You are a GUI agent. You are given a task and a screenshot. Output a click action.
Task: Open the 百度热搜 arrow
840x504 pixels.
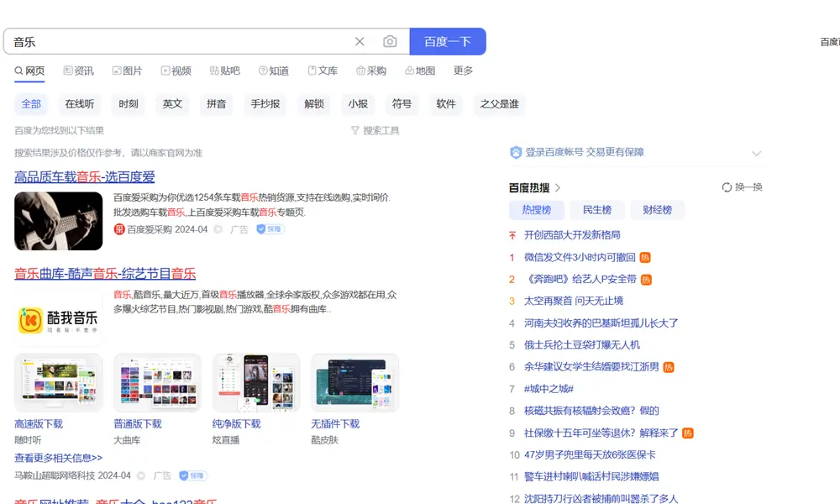tap(558, 188)
